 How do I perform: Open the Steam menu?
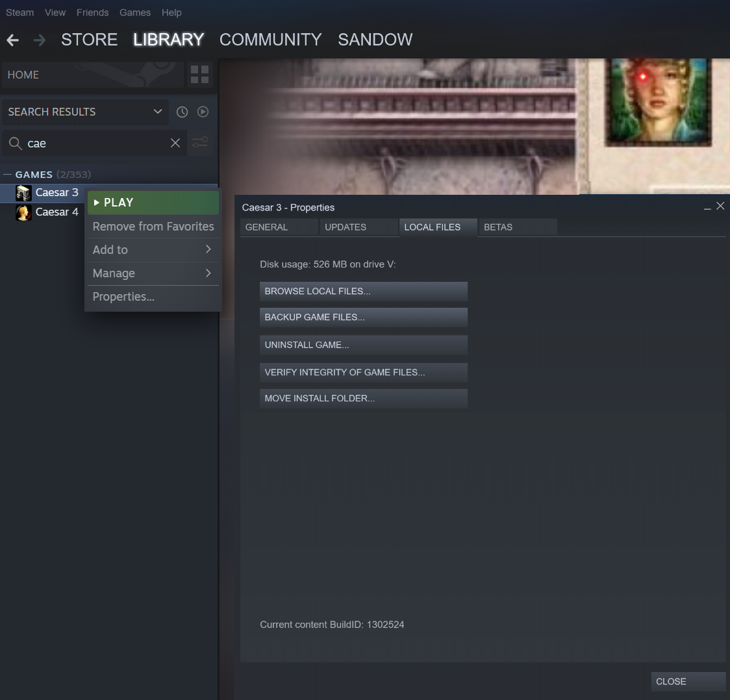pyautogui.click(x=19, y=12)
